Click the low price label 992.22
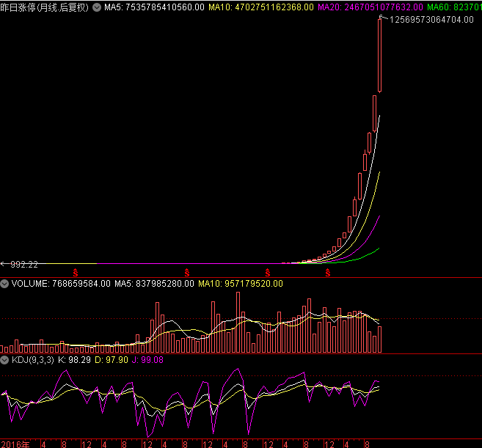Screen dimensions: 482x448 pyautogui.click(x=24, y=265)
